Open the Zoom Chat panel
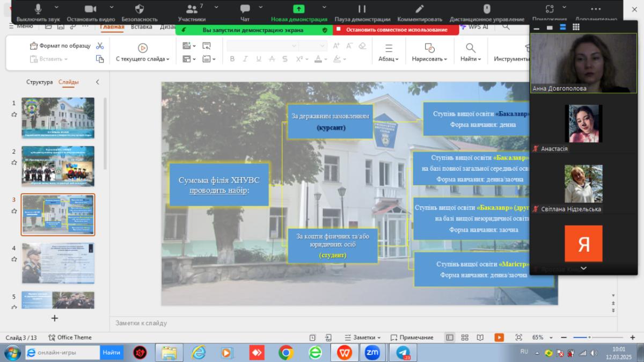Screen dimensions: 644x362 [245, 12]
